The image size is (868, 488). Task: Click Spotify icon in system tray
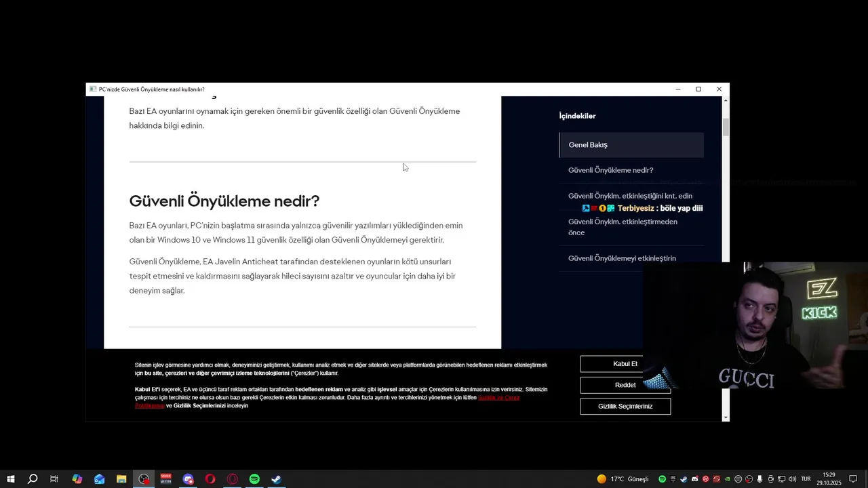tap(663, 479)
